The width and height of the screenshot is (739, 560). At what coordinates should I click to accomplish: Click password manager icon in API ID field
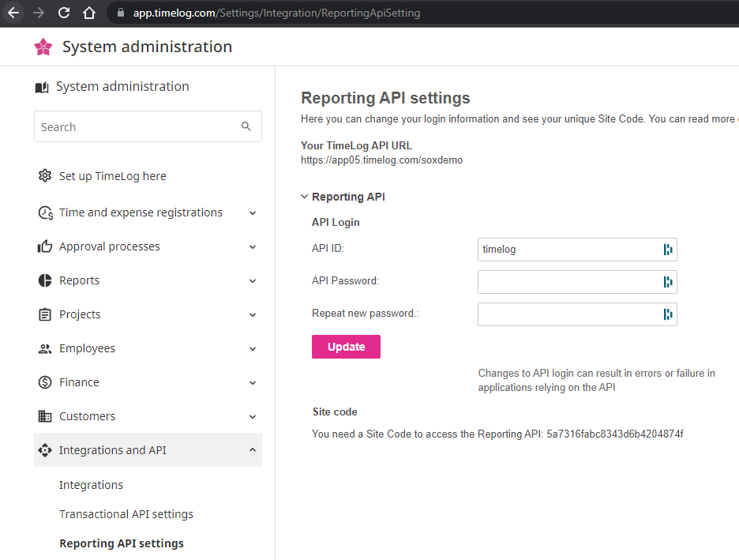(668, 250)
